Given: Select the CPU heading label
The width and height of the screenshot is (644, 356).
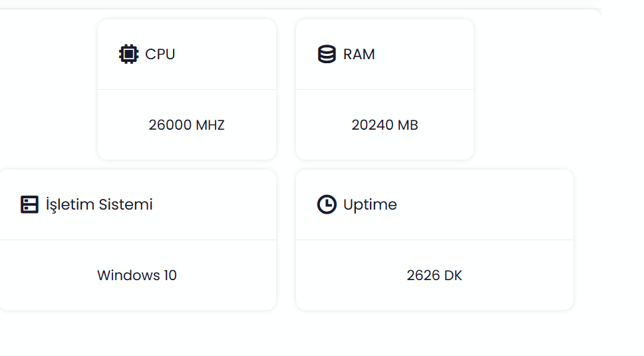Looking at the screenshot, I should tap(160, 54).
